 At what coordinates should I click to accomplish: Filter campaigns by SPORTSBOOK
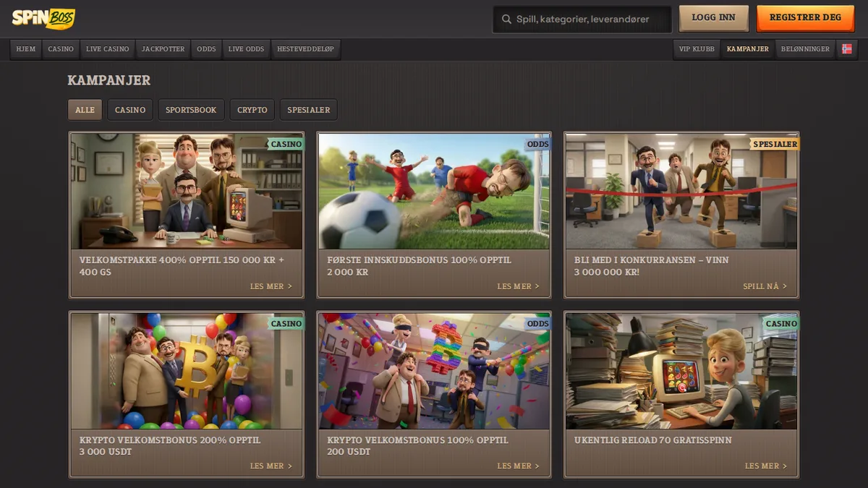pos(191,110)
